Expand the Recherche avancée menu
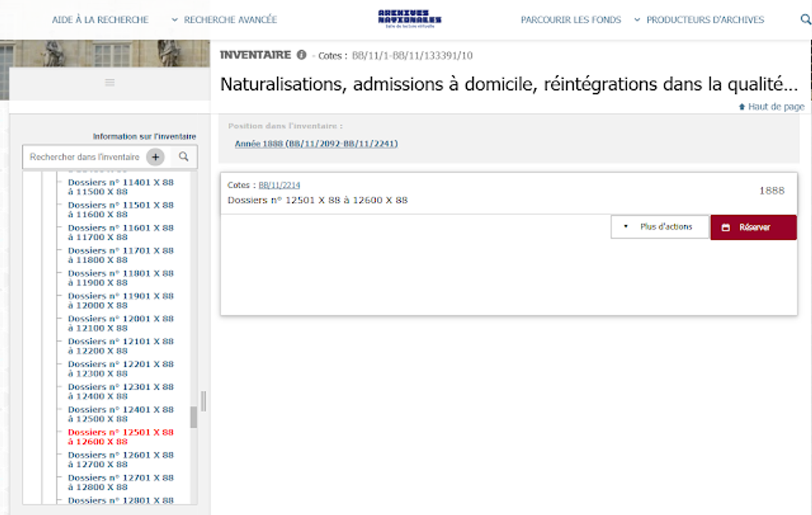 (x=225, y=20)
